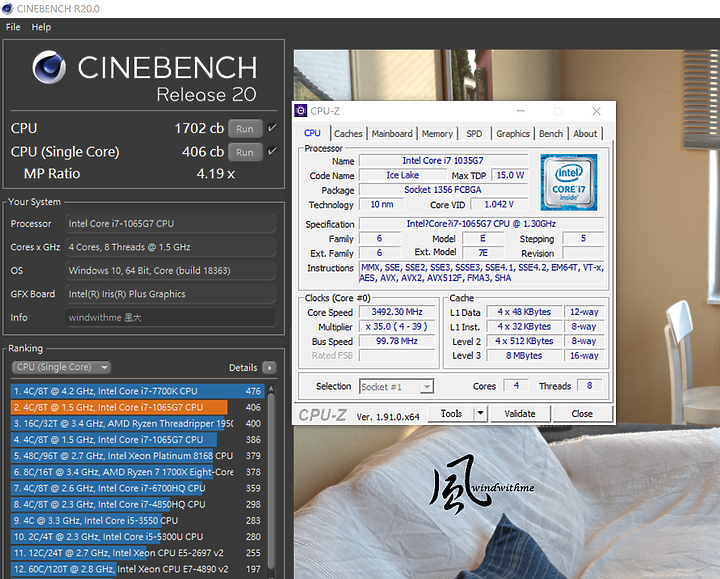Select ranking entry Intel Core i7-7700K CPU
Screen dimensions: 720x579
point(137,391)
